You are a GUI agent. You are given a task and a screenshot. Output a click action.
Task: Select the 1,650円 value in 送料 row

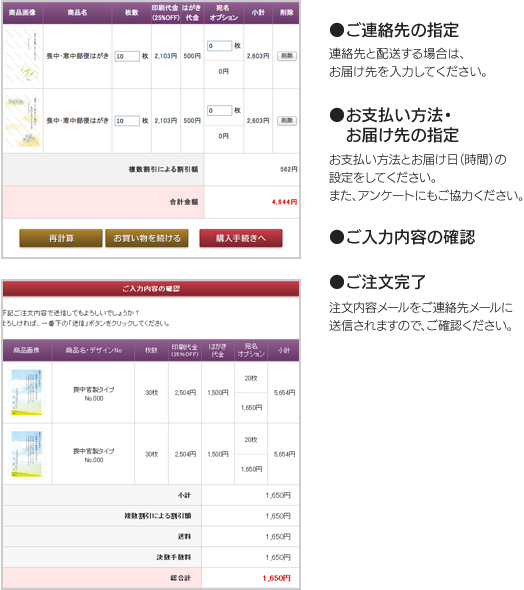[278, 537]
